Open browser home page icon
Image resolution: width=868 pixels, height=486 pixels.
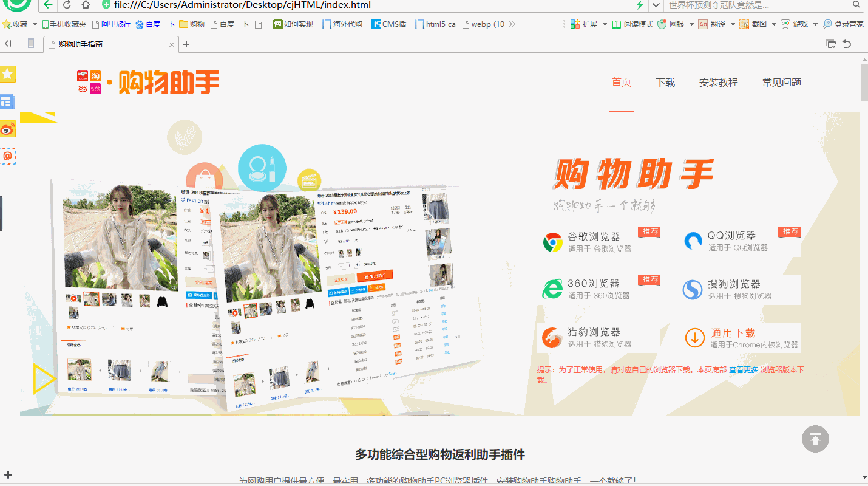86,5
